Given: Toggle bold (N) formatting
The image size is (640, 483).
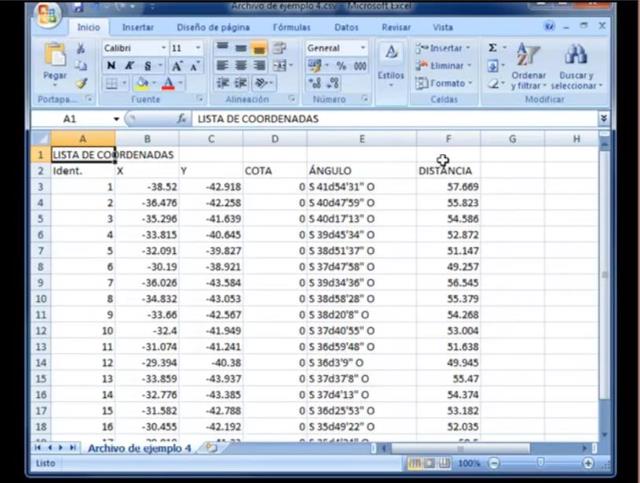Looking at the screenshot, I should [x=111, y=66].
